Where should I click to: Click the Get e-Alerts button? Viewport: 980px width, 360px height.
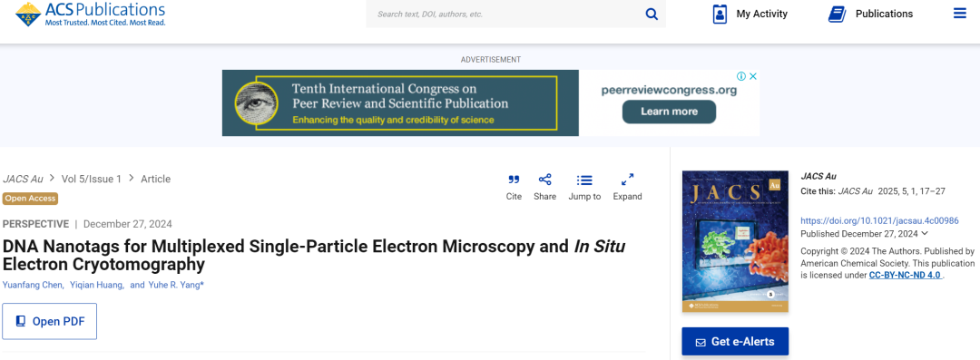point(735,341)
